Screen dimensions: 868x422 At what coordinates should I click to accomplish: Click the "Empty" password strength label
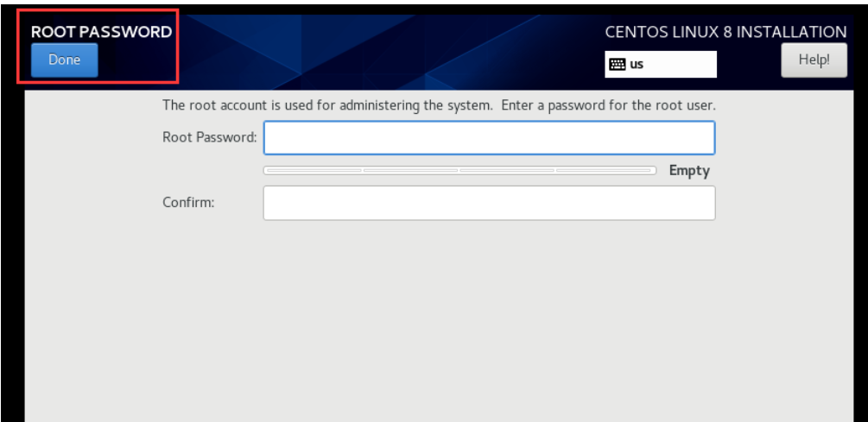pos(689,171)
